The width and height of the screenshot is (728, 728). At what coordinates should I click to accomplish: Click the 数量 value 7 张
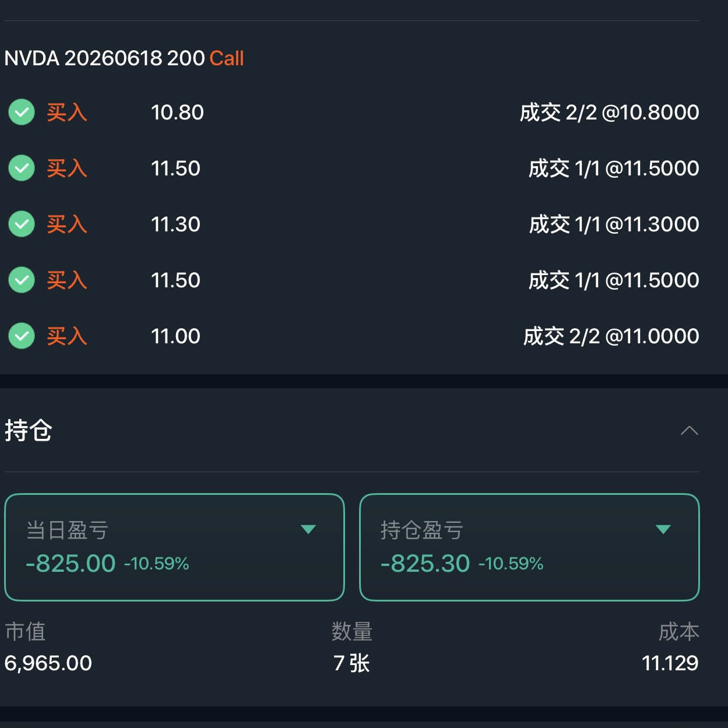(351, 663)
